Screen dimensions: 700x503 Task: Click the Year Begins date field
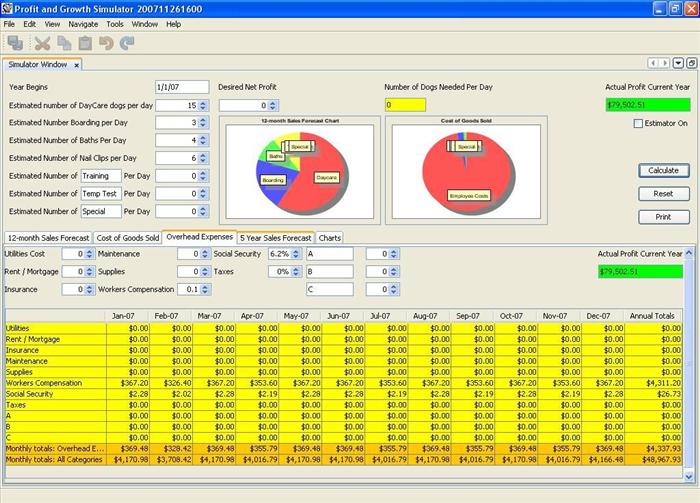click(182, 87)
